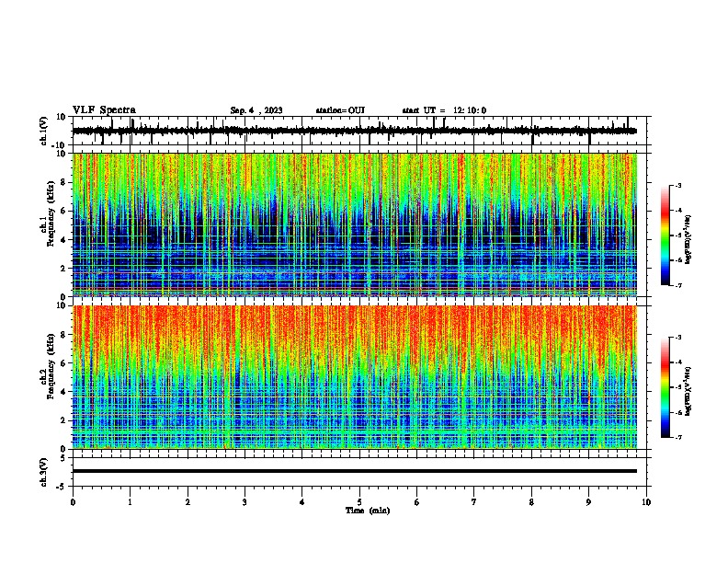Click the ch.2 color scale bar

tap(665, 387)
